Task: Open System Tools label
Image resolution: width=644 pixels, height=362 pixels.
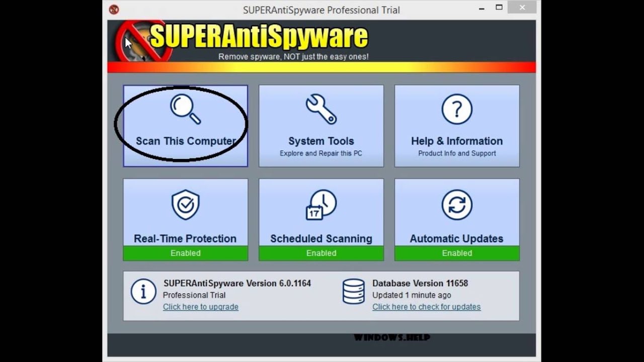Action: [x=321, y=141]
